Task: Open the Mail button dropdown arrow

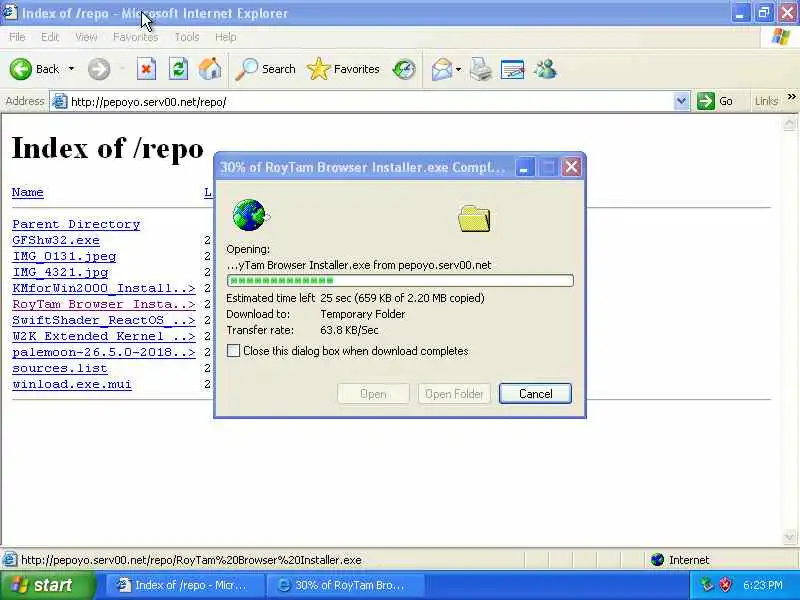Action: [x=459, y=69]
